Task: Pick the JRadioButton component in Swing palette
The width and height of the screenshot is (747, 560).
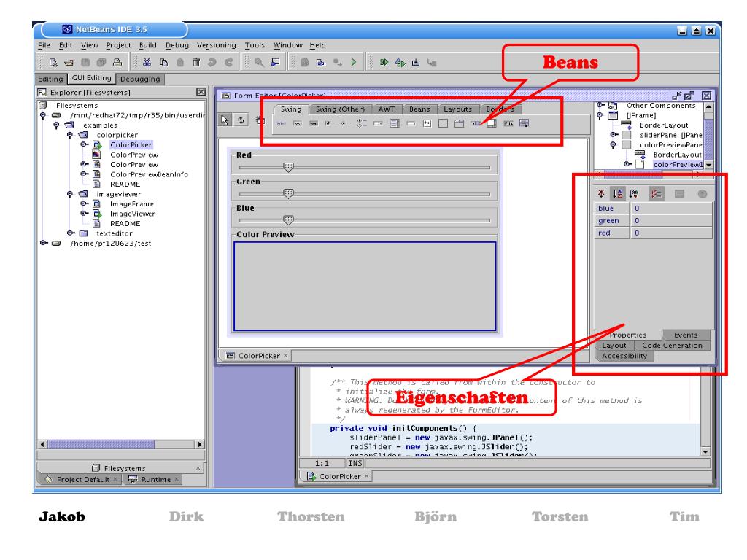Action: point(346,124)
